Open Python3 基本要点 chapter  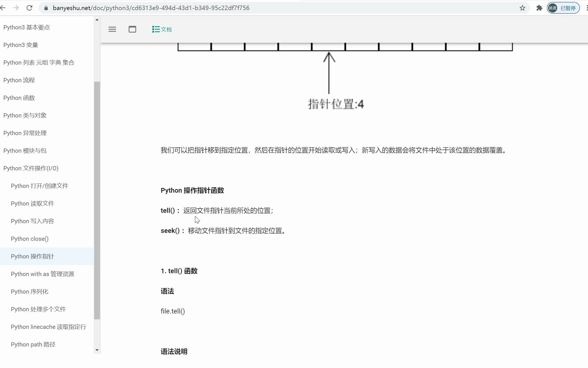(27, 27)
